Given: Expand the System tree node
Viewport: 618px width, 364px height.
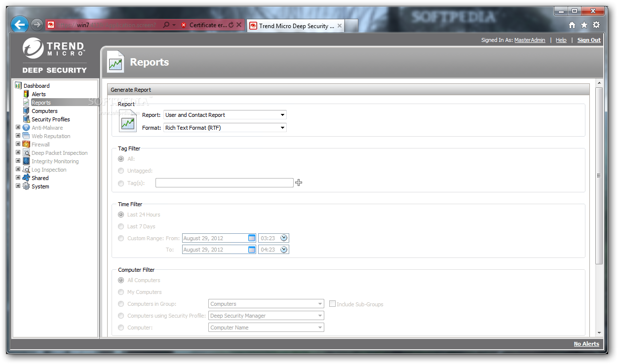Looking at the screenshot, I should point(18,186).
